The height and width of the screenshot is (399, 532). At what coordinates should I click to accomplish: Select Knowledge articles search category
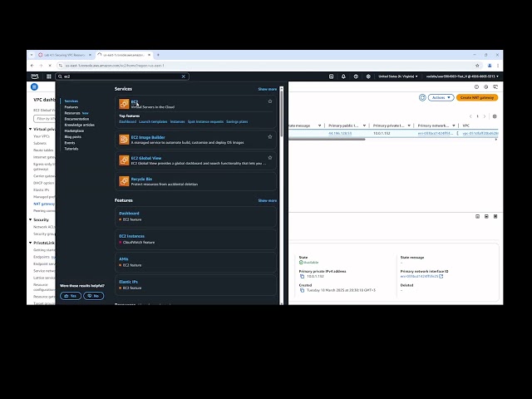coord(80,125)
